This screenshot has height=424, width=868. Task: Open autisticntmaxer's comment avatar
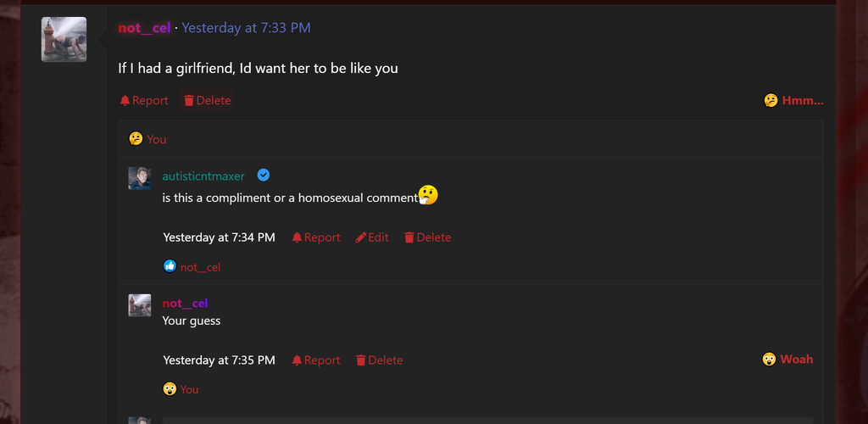140,178
